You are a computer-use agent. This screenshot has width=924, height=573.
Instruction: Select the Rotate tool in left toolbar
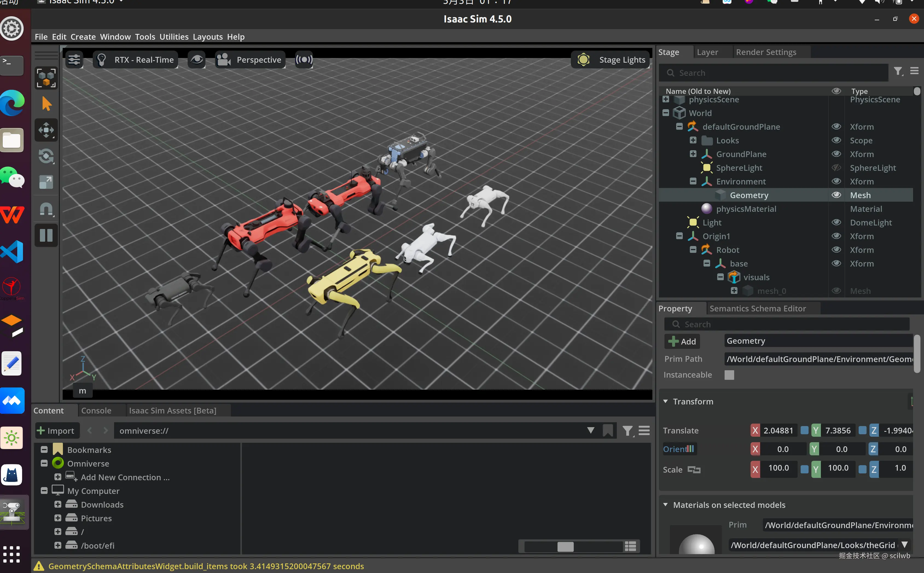(46, 156)
